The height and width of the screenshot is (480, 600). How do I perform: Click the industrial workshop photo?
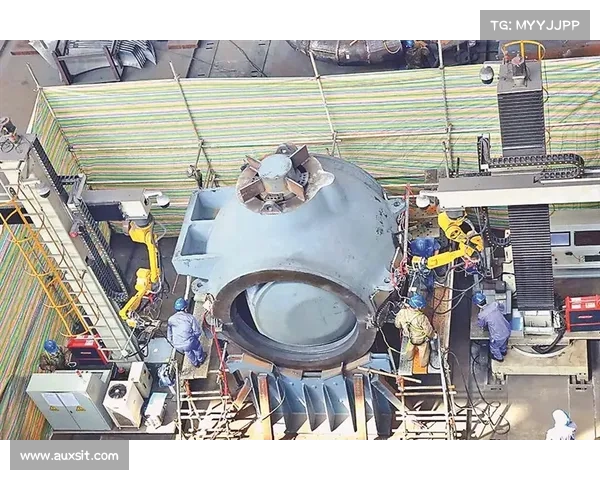(x=300, y=240)
